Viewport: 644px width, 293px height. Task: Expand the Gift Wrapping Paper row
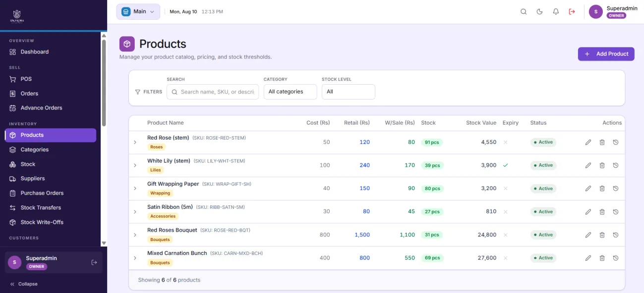[135, 189]
